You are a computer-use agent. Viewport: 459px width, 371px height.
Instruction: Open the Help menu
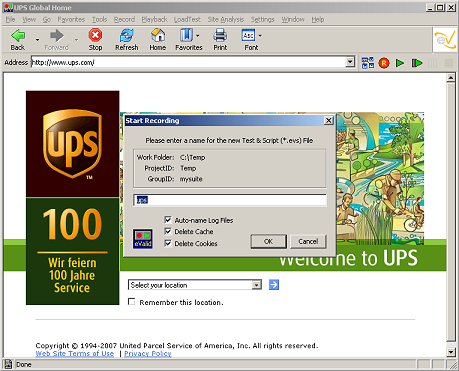(318, 19)
